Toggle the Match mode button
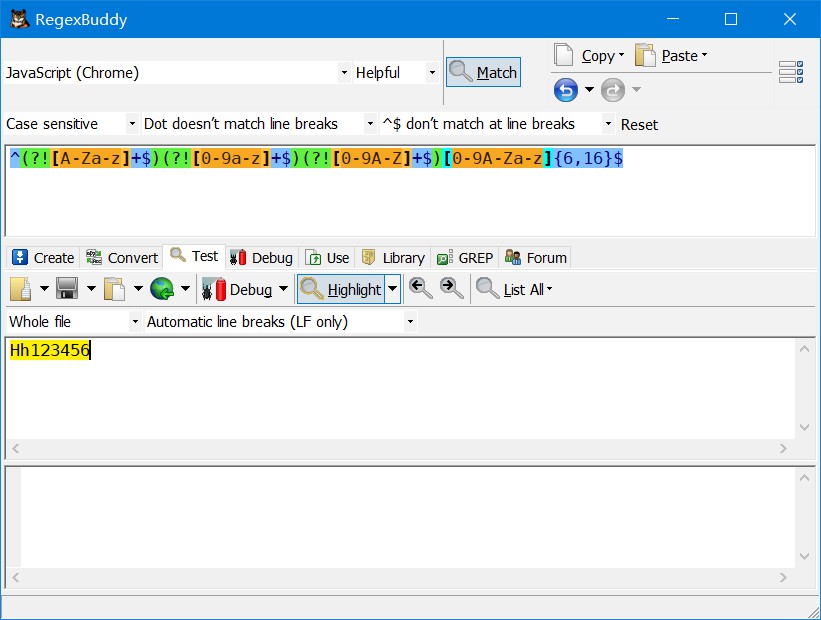Screen dimensions: 821x620 483,72
